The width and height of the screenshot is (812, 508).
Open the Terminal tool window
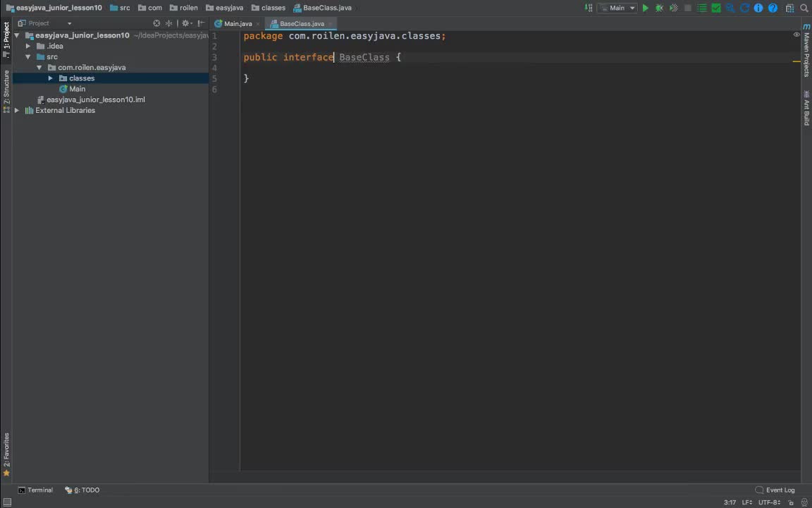point(35,490)
